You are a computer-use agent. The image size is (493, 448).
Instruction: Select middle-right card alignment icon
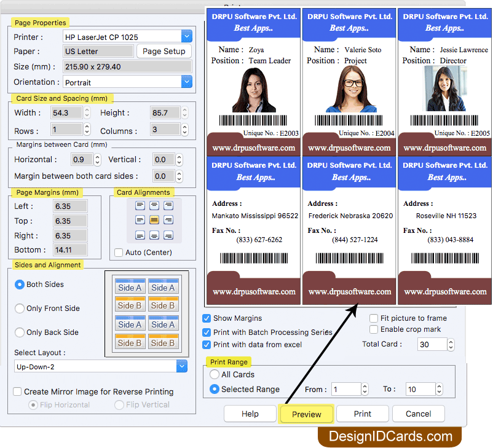[168, 220]
